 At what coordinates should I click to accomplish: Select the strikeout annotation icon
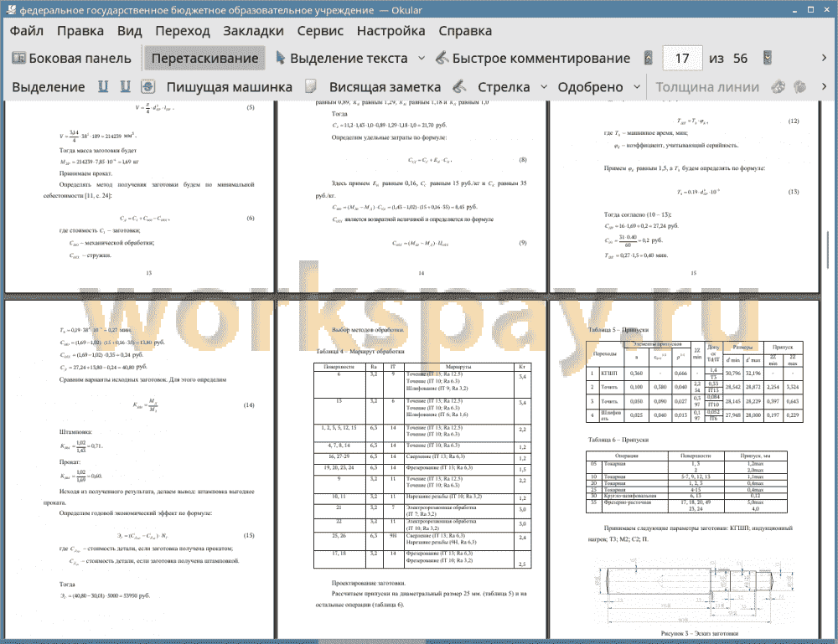pyautogui.click(x=148, y=87)
